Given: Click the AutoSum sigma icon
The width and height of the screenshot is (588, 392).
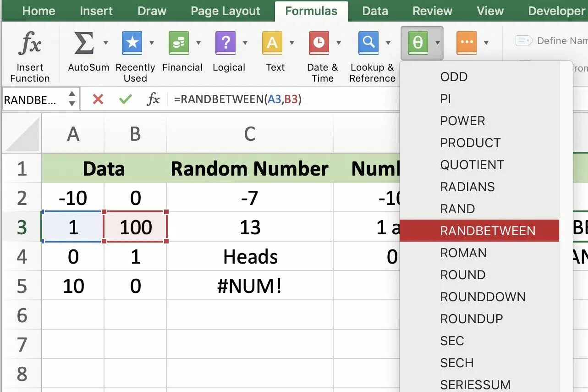Looking at the screenshot, I should coord(84,44).
